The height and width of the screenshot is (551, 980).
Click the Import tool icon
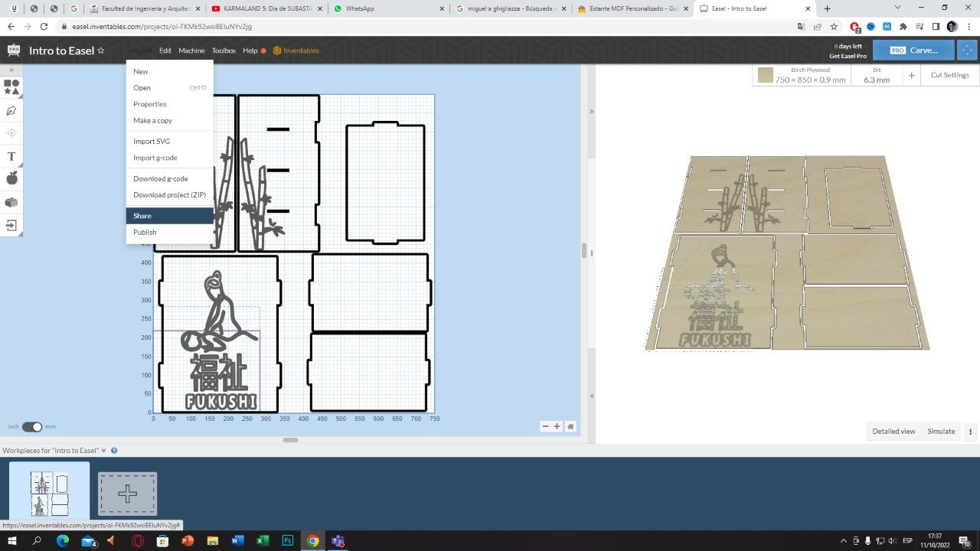coord(11,225)
